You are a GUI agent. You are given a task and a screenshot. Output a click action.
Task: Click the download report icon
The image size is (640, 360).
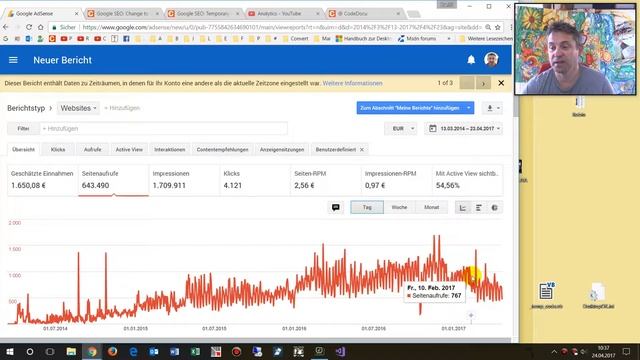pos(490,108)
